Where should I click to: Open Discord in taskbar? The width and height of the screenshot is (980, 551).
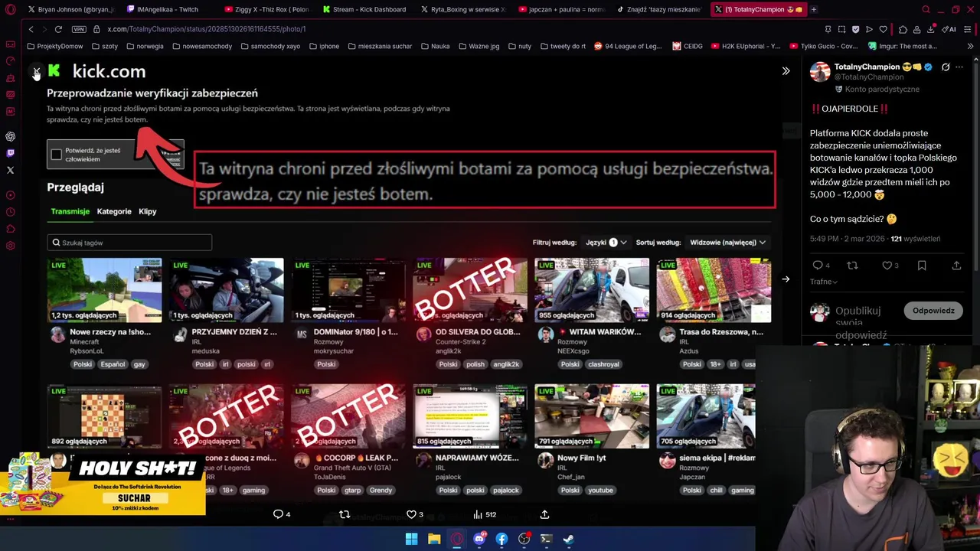(479, 539)
